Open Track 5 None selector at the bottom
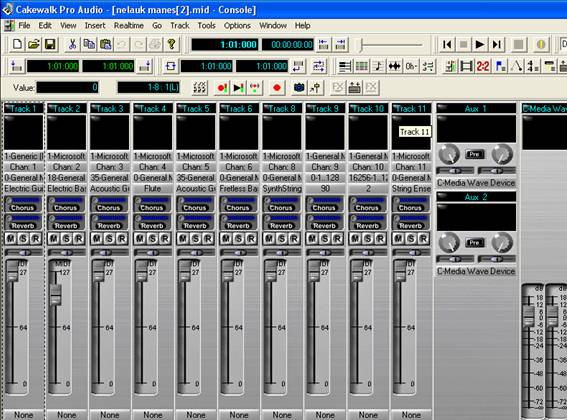Image resolution: width=567 pixels, height=420 pixels. pos(196,415)
